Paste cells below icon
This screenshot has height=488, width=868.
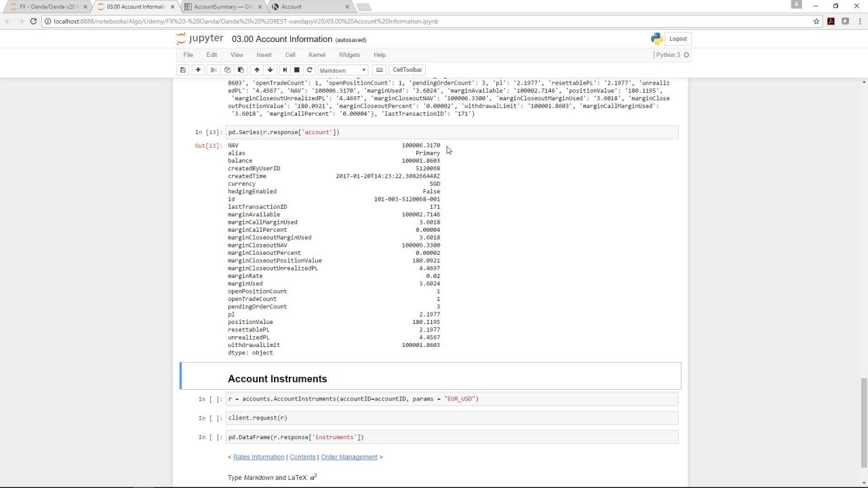pos(241,70)
